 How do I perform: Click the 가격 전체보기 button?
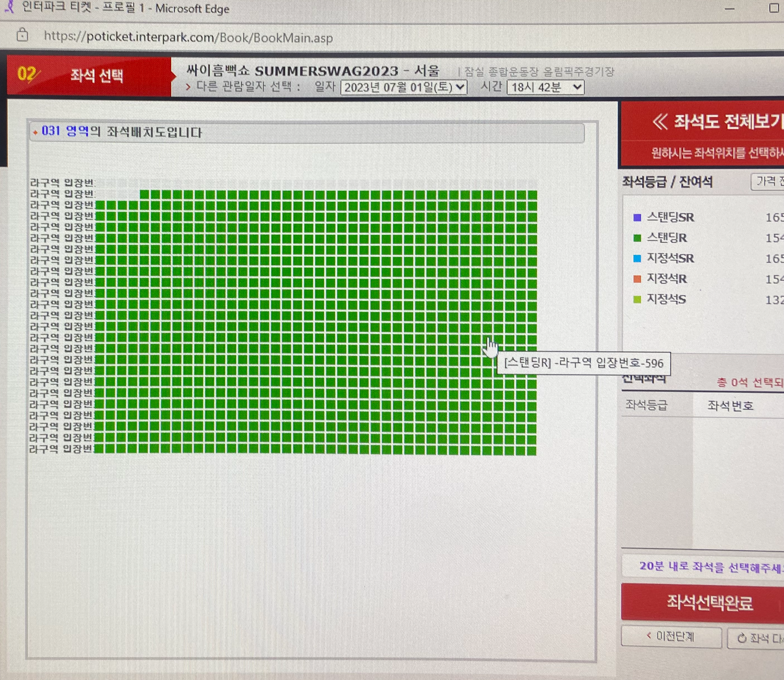click(768, 182)
